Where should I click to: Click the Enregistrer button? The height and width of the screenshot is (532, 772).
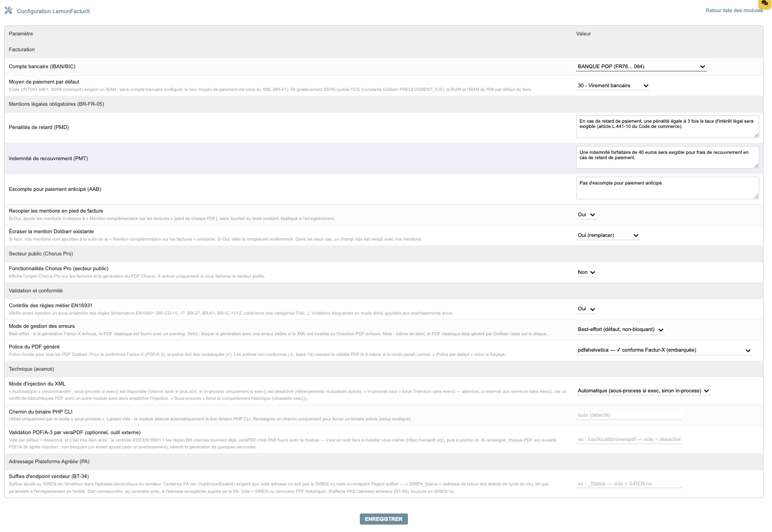pos(384,519)
